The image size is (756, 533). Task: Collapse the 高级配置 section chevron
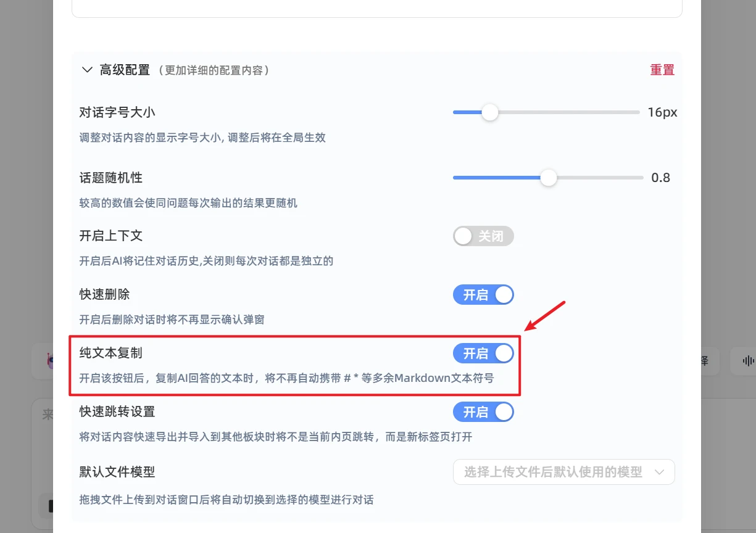[x=86, y=70]
